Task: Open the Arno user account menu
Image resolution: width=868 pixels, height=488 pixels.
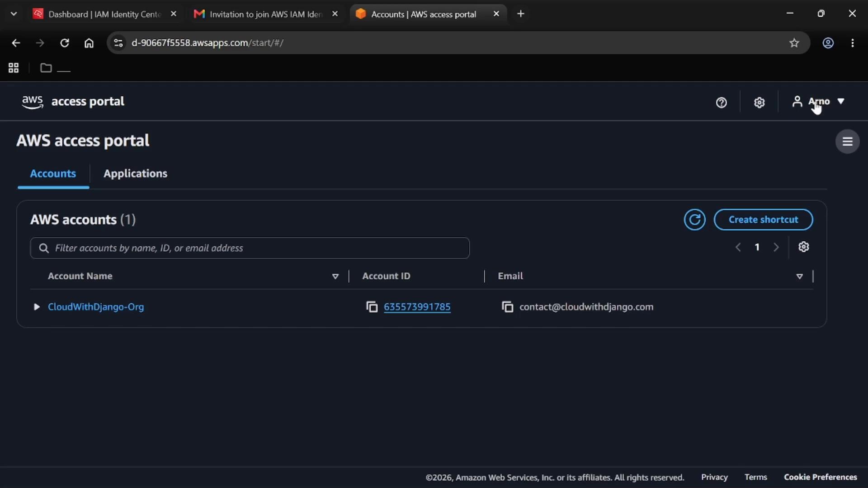Action: pyautogui.click(x=818, y=101)
